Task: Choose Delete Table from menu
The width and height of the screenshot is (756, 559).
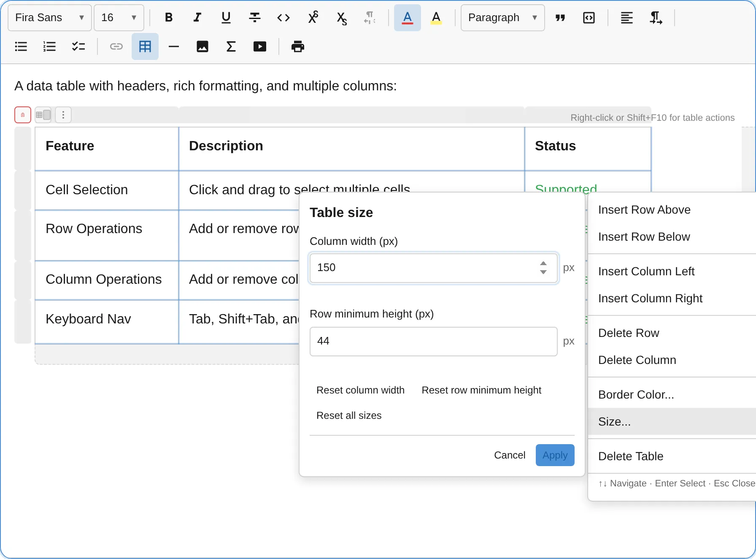Action: (672, 456)
